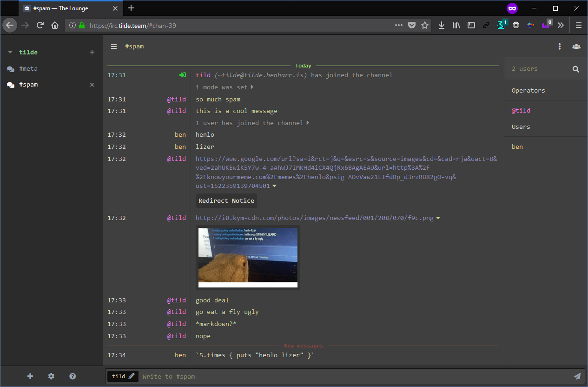
Task: Open the lizard image thumbnail
Action: [x=248, y=258]
